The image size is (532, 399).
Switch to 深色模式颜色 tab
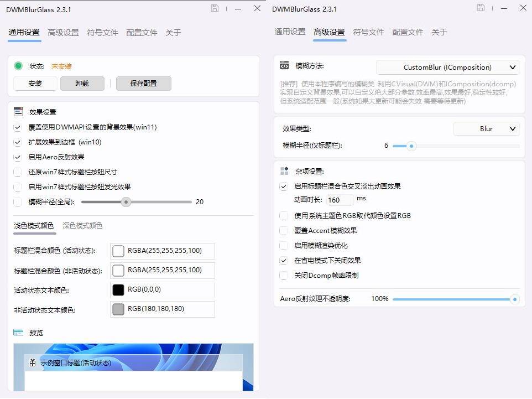tap(82, 225)
